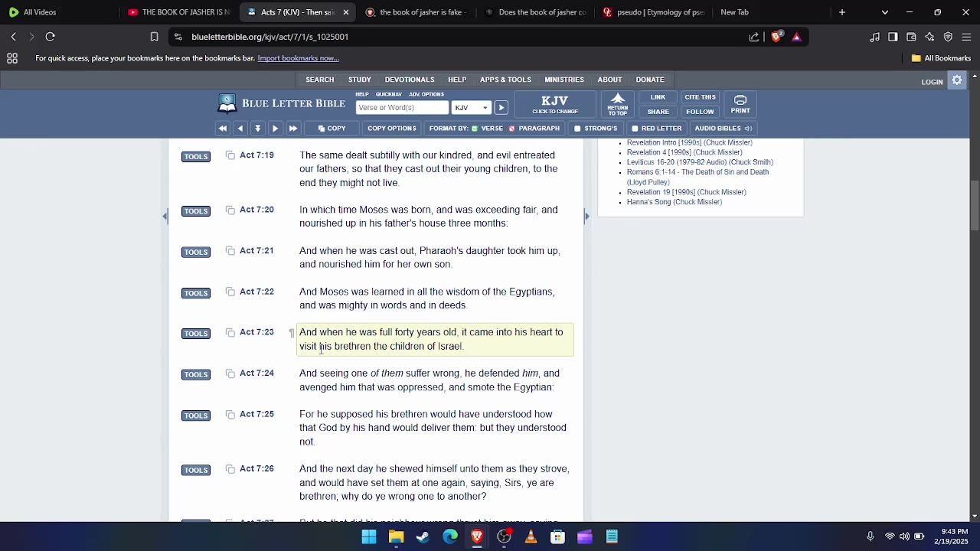Open Steam from taskbar
The image size is (980, 551).
click(x=423, y=536)
